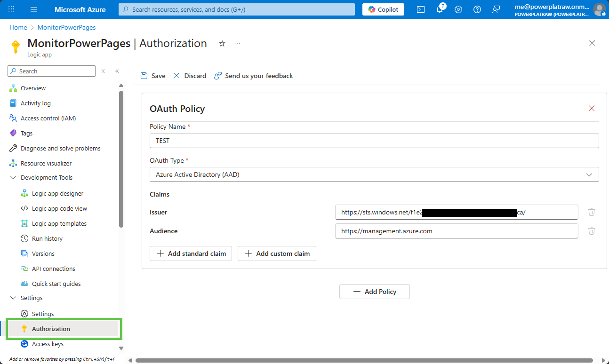Collapse the sidebar menu with double chevron
The image size is (609, 364).
coord(117,71)
